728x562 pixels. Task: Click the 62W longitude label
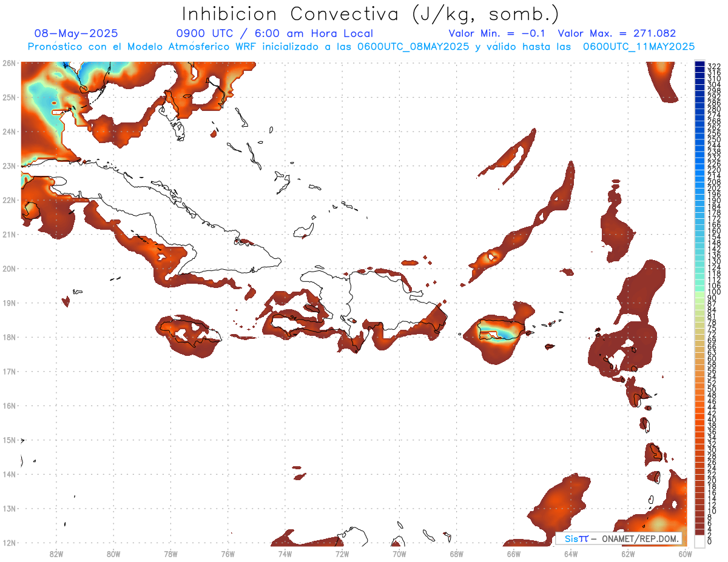pyautogui.click(x=628, y=554)
